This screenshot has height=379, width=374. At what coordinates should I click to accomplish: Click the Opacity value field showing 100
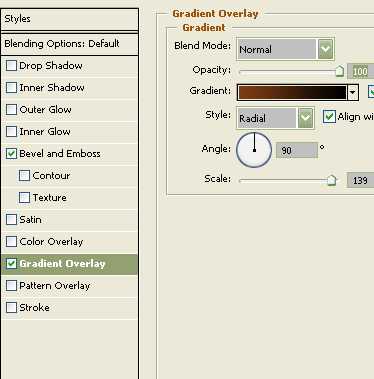[361, 71]
